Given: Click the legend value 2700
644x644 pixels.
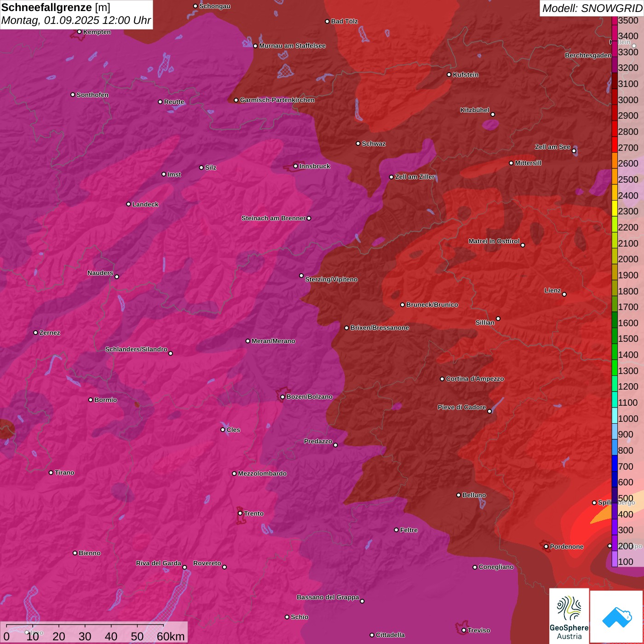Looking at the screenshot, I should tap(628, 148).
